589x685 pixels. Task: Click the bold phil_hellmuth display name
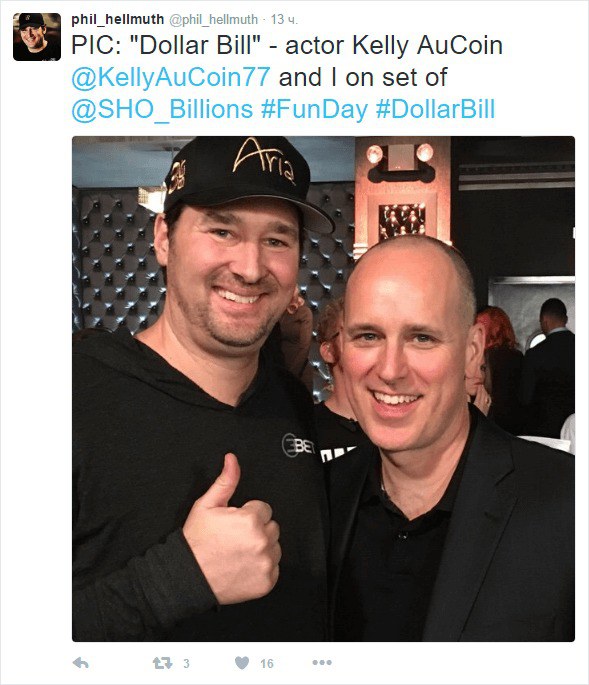point(118,19)
